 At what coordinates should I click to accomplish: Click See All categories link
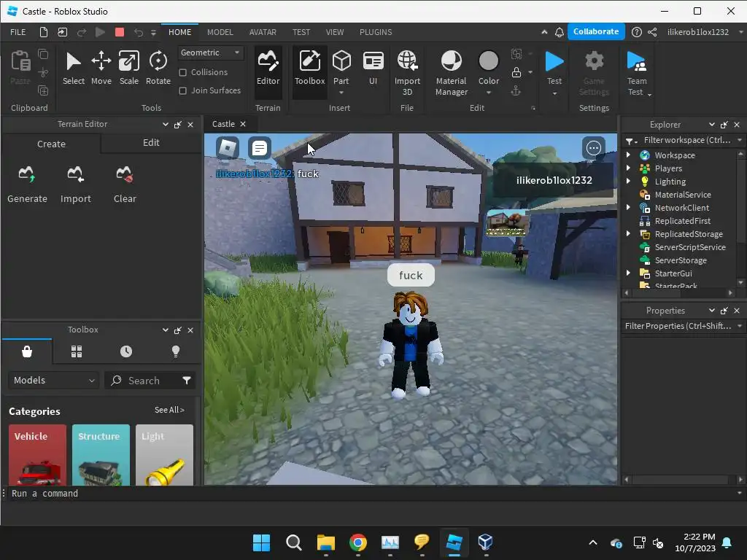pos(169,410)
